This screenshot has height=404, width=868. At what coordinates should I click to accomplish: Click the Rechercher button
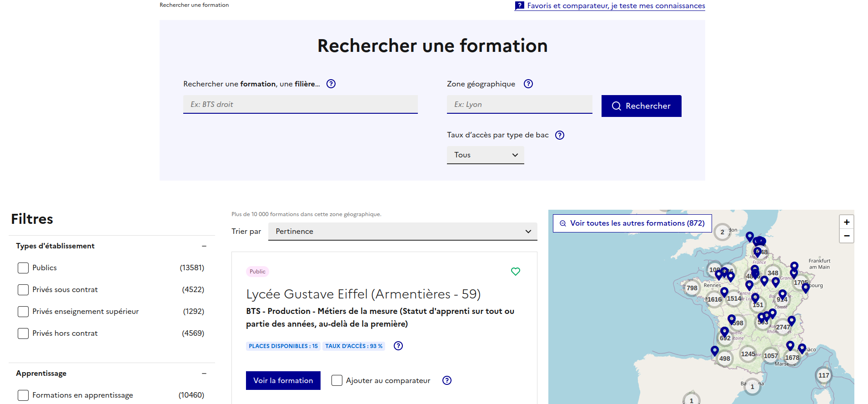tap(641, 106)
